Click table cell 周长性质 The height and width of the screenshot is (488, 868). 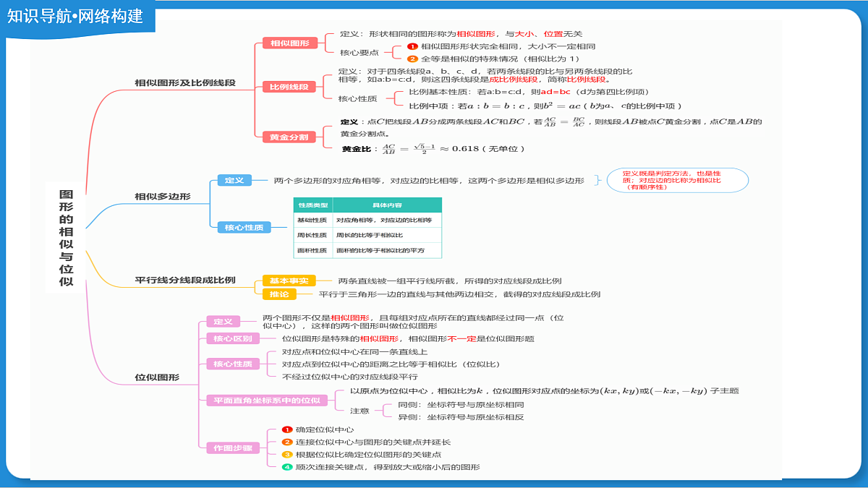[313, 236]
